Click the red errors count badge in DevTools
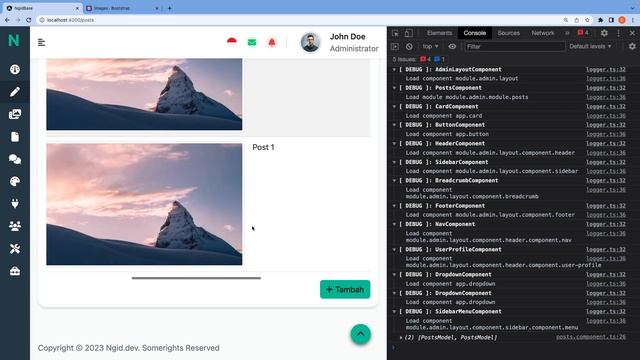Image resolution: width=640 pixels, height=360 pixels. [583, 33]
